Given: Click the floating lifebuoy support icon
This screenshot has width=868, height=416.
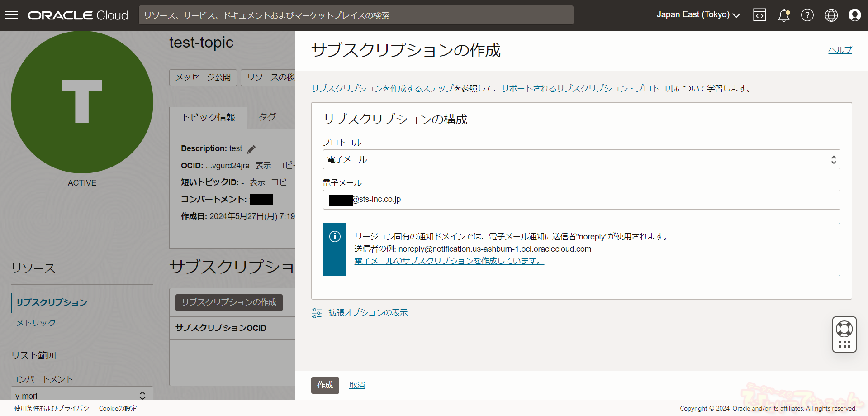Looking at the screenshot, I should 844,329.
